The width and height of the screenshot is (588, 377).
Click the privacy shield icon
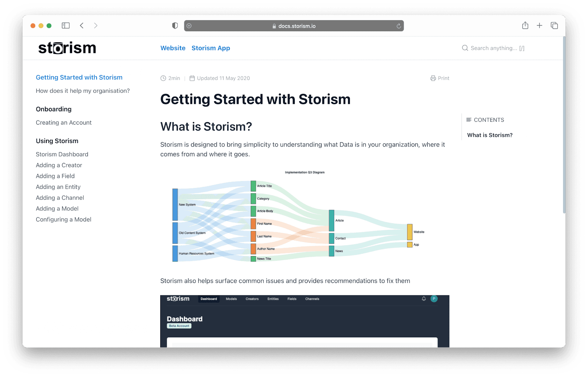pos(175,25)
